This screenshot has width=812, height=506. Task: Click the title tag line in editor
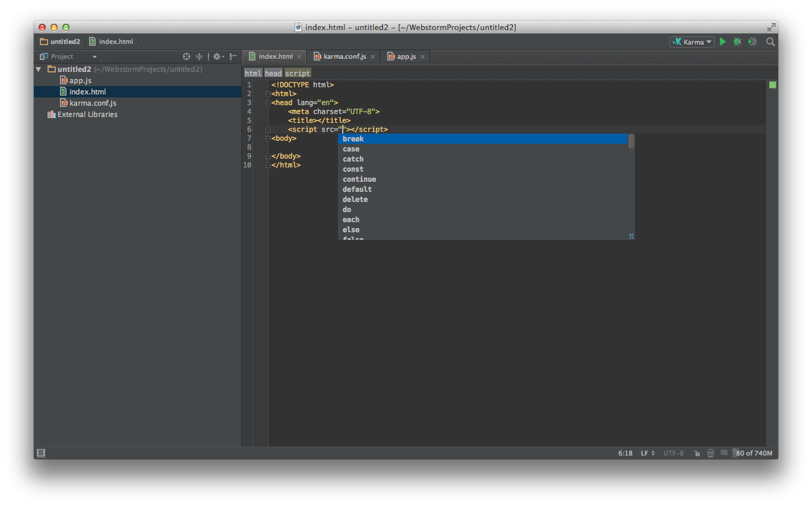pos(319,121)
